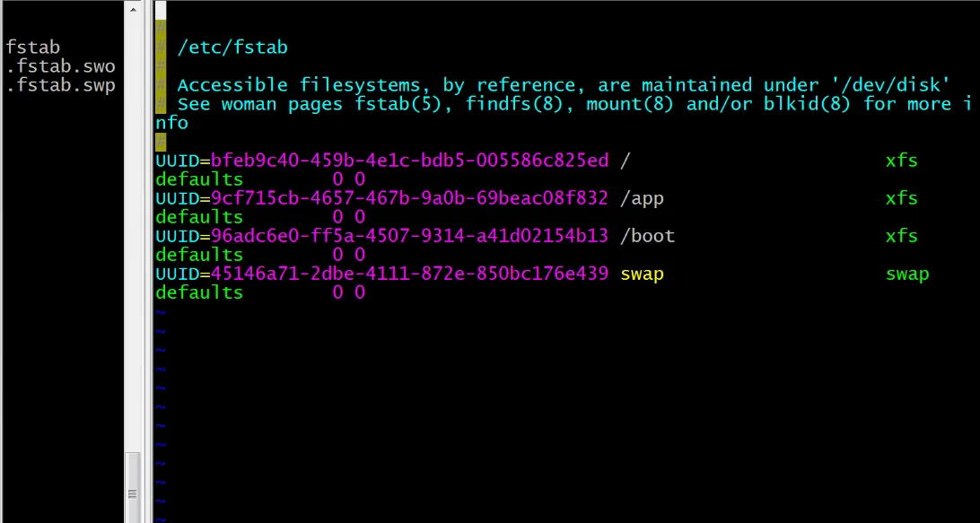Select the .fstab.swo file entry
Viewport: 980px width, 523px height.
click(61, 66)
